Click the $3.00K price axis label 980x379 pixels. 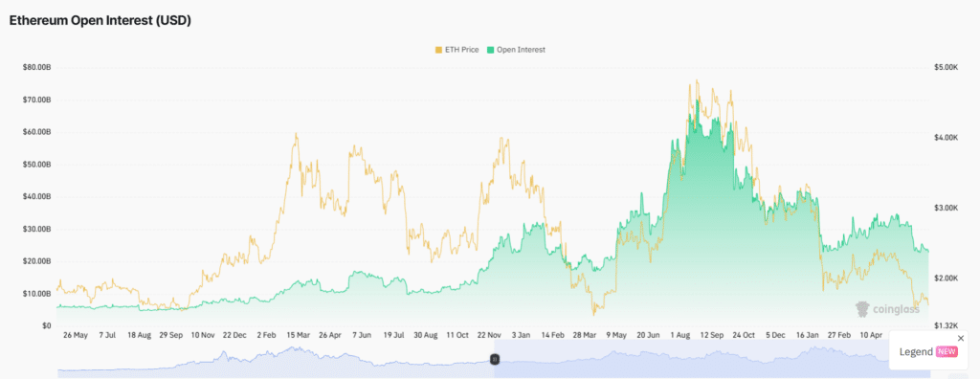click(x=946, y=208)
